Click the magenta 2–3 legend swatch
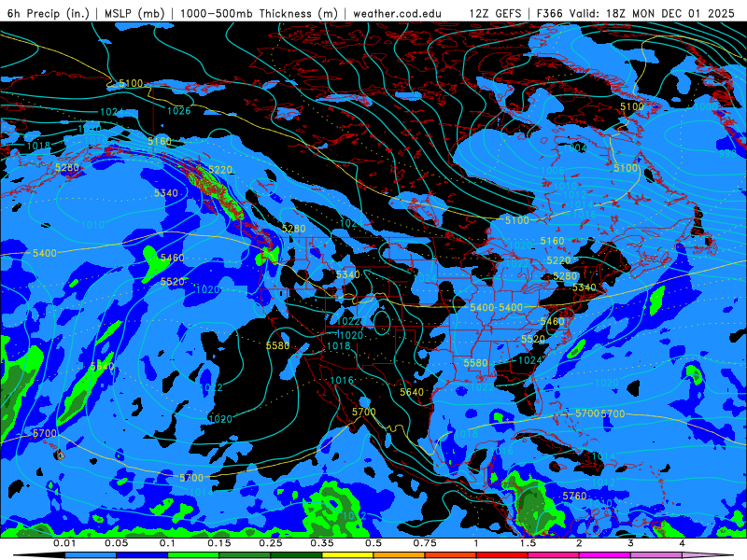The width and height of the screenshot is (747, 560). [x=605, y=555]
